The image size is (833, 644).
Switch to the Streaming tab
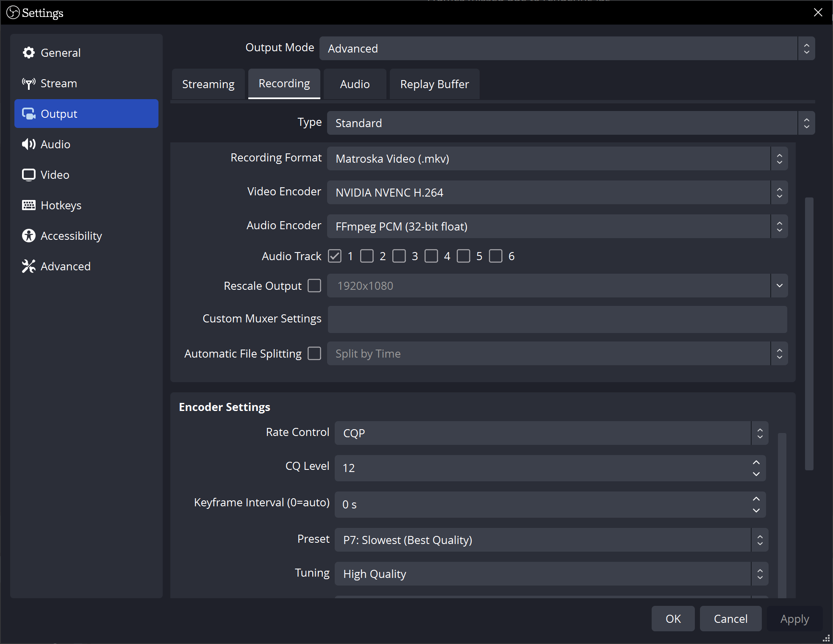click(x=208, y=84)
